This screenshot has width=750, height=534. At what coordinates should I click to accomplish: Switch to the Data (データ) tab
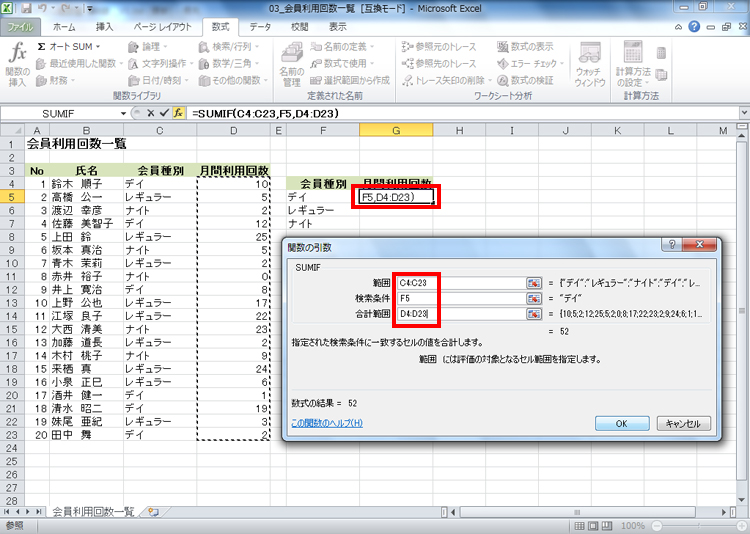260,27
